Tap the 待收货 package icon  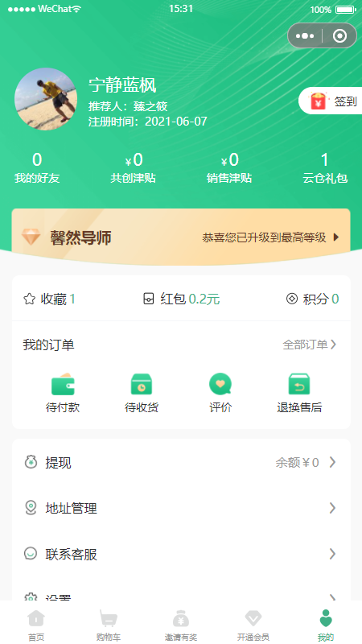pos(142,384)
